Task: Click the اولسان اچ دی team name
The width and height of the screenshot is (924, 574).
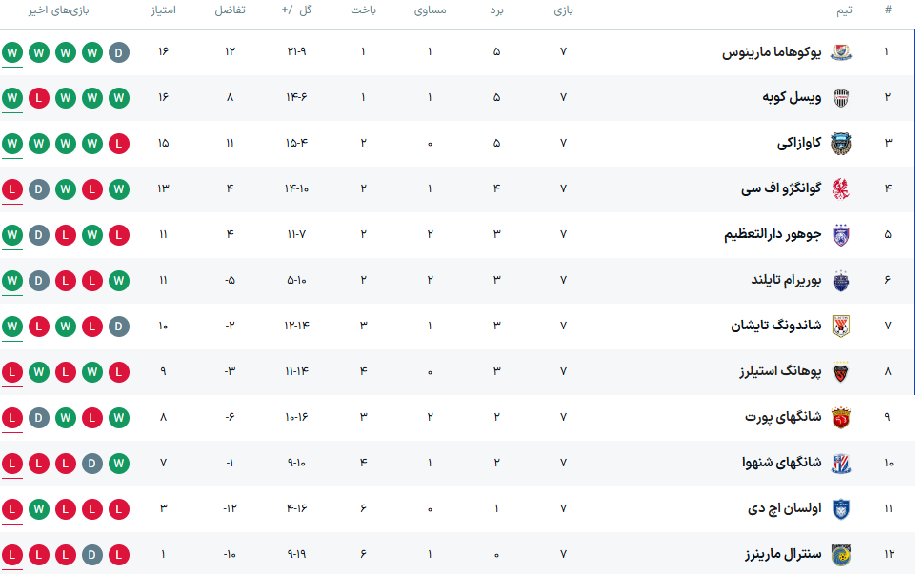Action: [x=786, y=508]
